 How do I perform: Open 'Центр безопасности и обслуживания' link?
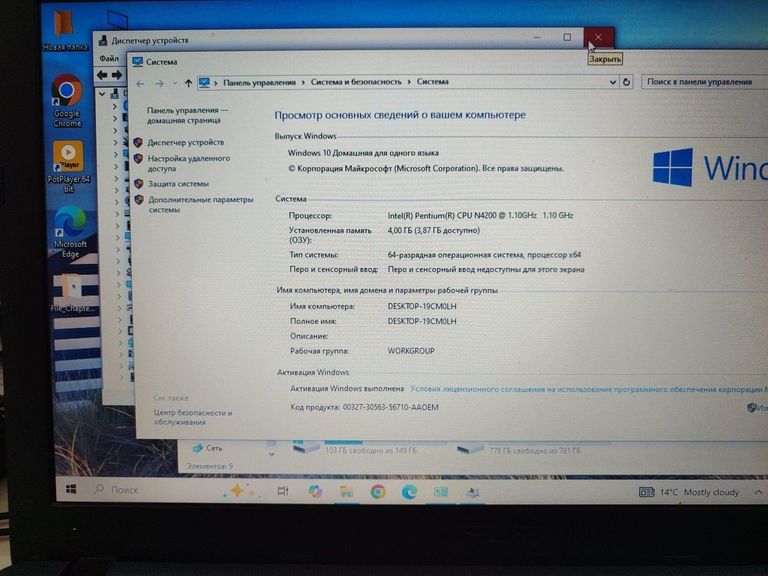pos(192,417)
